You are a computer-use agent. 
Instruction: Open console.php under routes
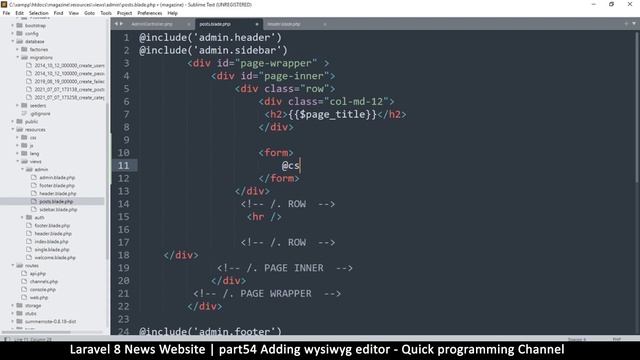click(42, 289)
